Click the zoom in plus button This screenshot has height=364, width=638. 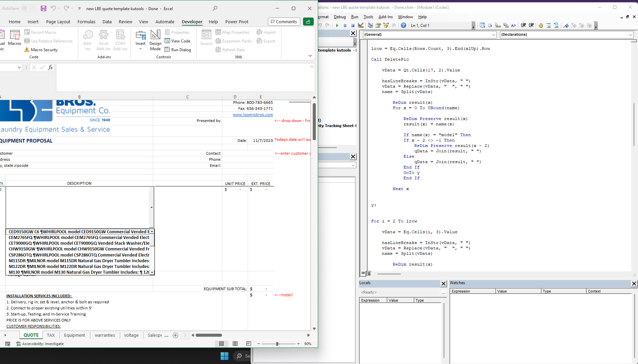point(298,344)
